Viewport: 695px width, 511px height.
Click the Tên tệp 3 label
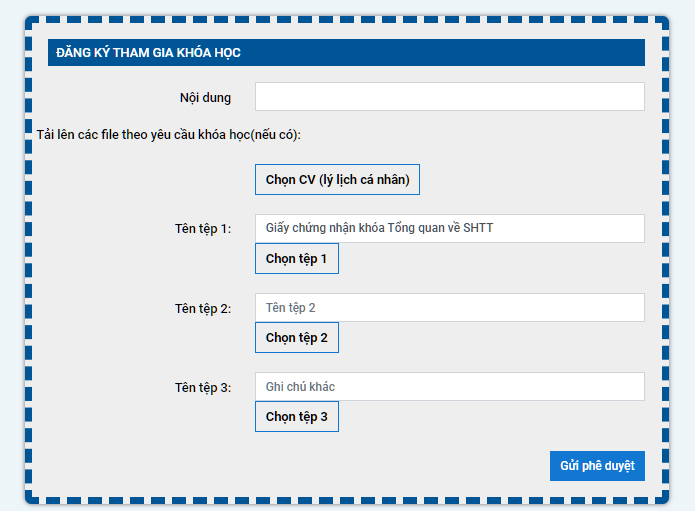pos(202,387)
